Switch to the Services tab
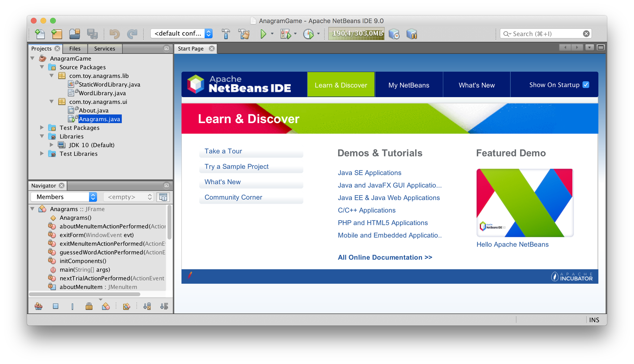This screenshot has width=634, height=364. tap(105, 49)
